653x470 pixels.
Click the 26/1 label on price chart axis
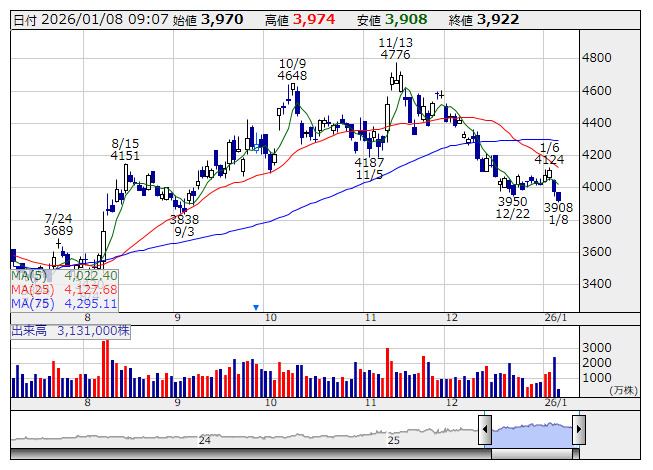(x=556, y=318)
